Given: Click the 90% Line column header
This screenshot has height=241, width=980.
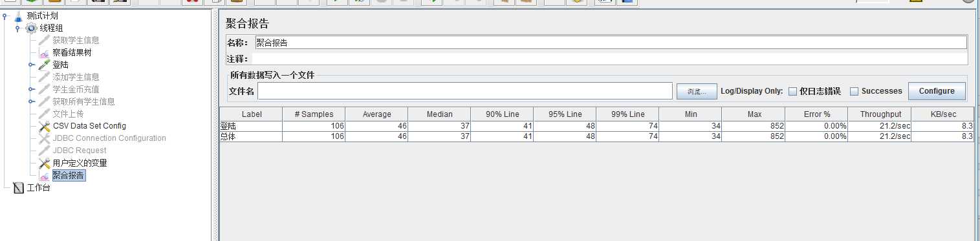Looking at the screenshot, I should coord(502,114).
